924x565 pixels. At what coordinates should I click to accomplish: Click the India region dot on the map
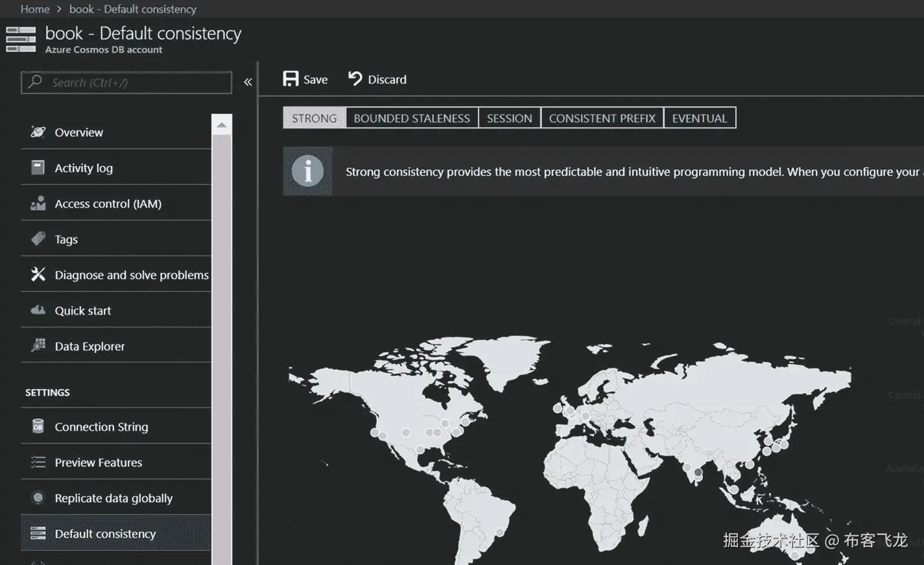click(x=698, y=473)
